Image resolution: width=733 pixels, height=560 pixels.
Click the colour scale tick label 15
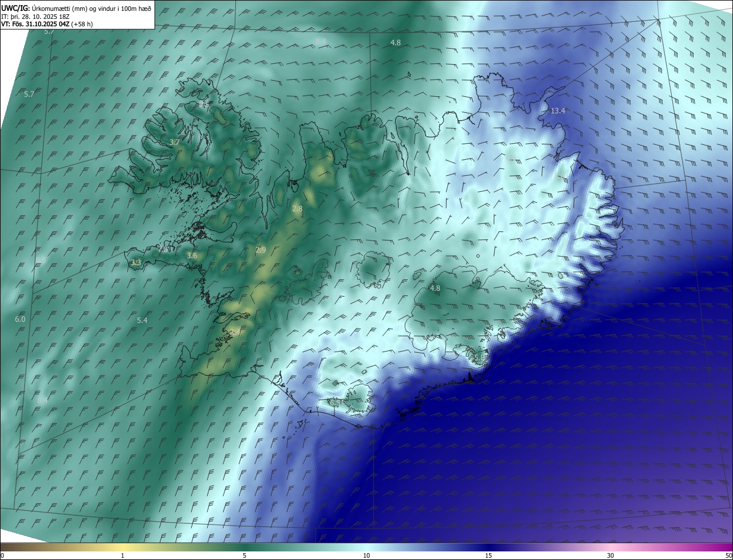488,556
